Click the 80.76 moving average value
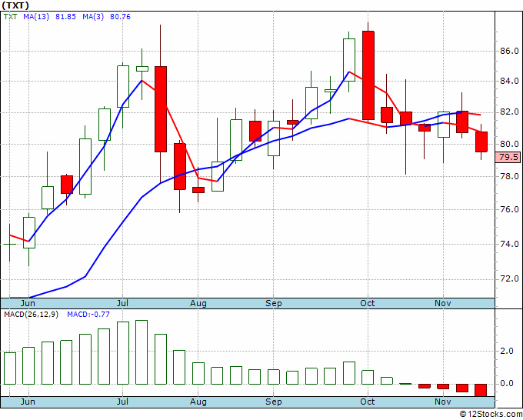This screenshot has width=523, height=420. (120, 16)
